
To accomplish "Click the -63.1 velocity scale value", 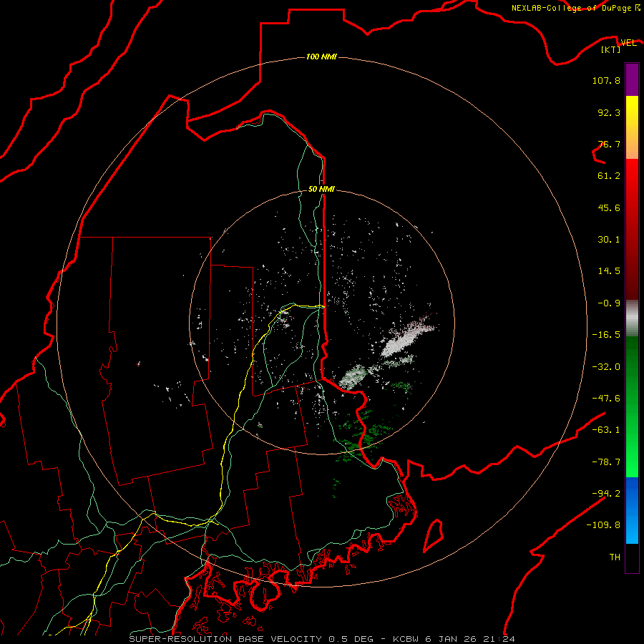I will click(606, 430).
